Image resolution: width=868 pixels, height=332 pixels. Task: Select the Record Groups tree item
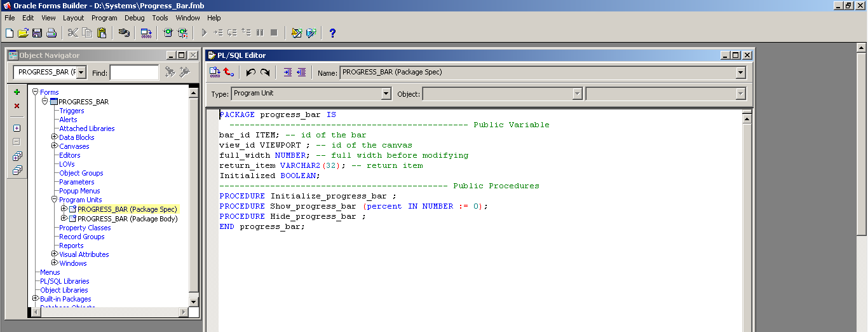tap(82, 237)
